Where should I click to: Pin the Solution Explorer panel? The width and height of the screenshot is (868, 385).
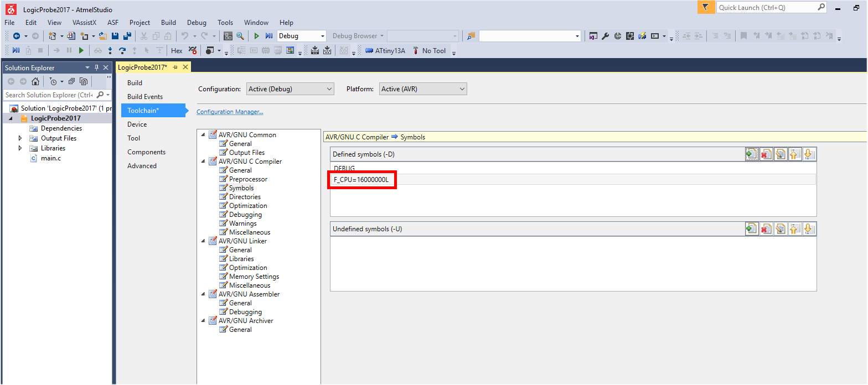tap(96, 67)
